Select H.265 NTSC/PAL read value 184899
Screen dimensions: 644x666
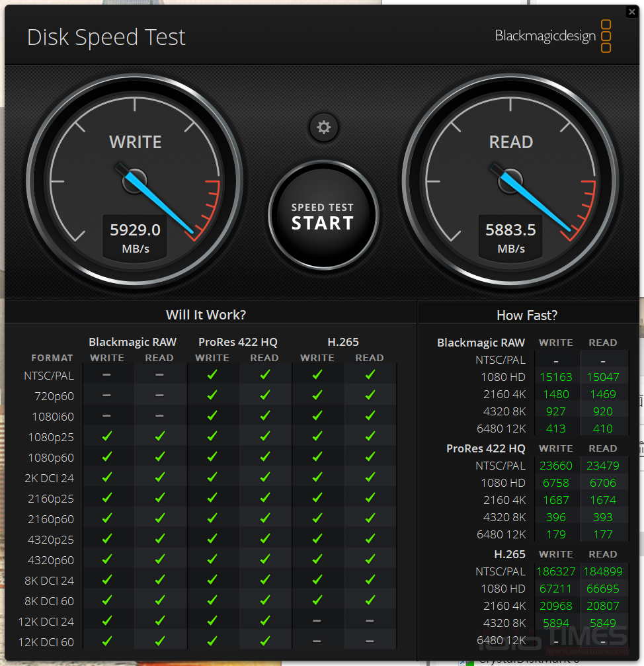click(603, 571)
